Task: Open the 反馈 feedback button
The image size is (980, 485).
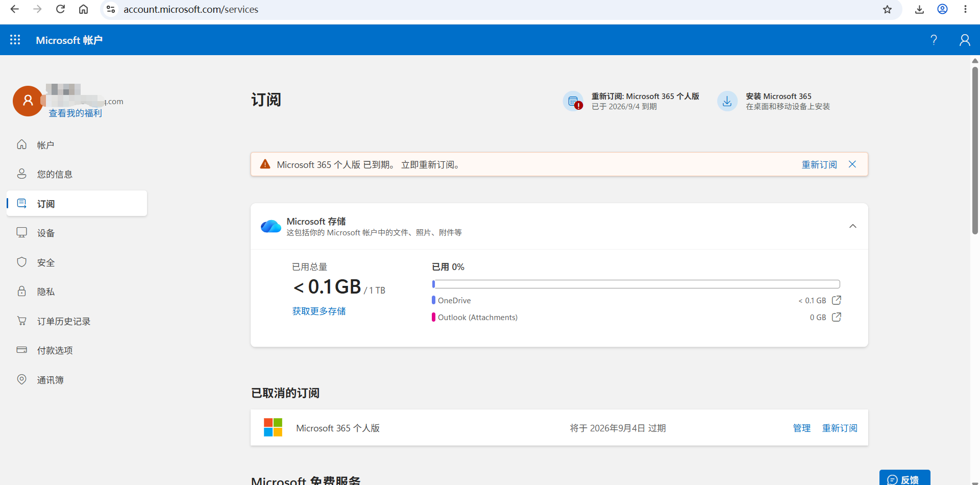Action: (x=904, y=478)
